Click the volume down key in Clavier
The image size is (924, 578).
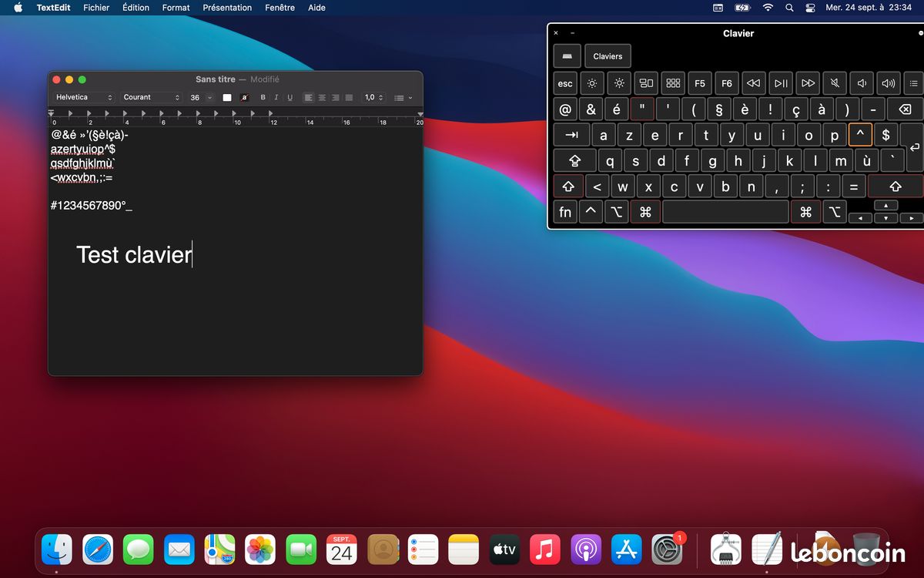click(x=862, y=83)
